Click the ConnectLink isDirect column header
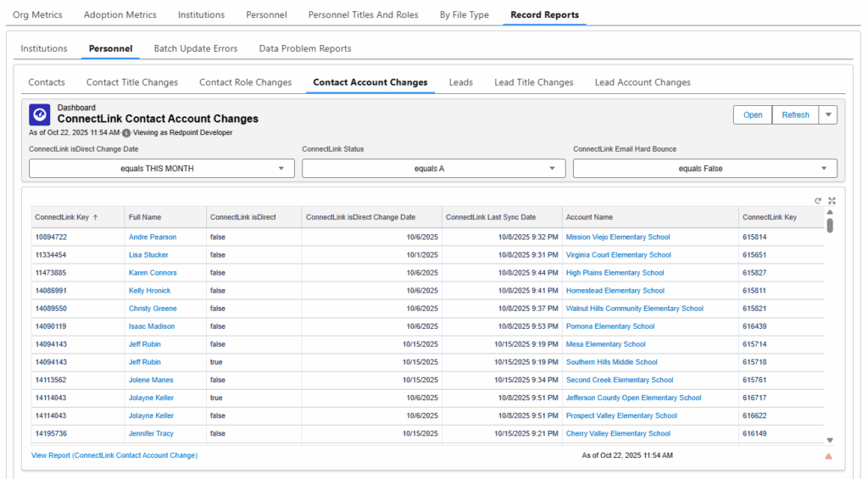Image resolution: width=868 pixels, height=479 pixels. pos(254,217)
